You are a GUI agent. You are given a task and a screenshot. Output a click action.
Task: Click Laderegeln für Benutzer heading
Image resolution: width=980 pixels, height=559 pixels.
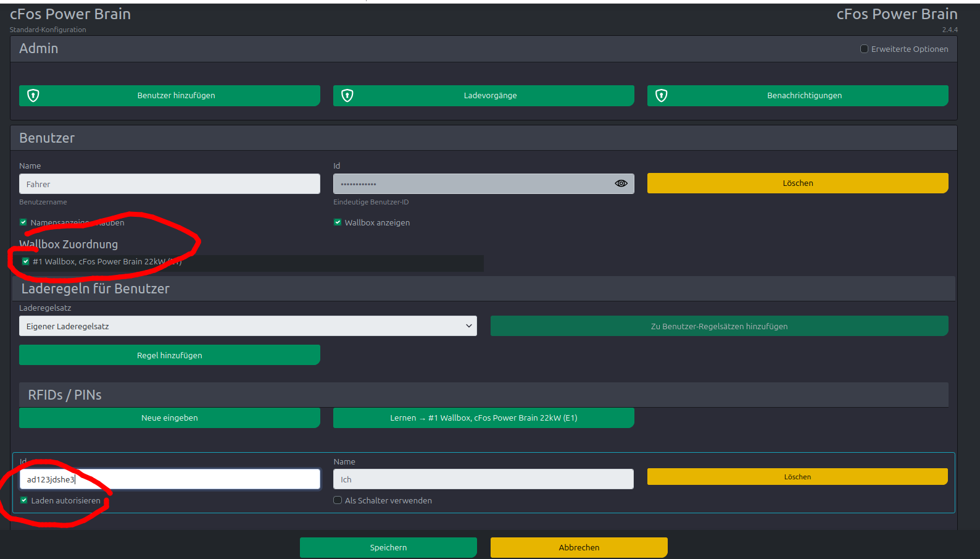pyautogui.click(x=96, y=289)
